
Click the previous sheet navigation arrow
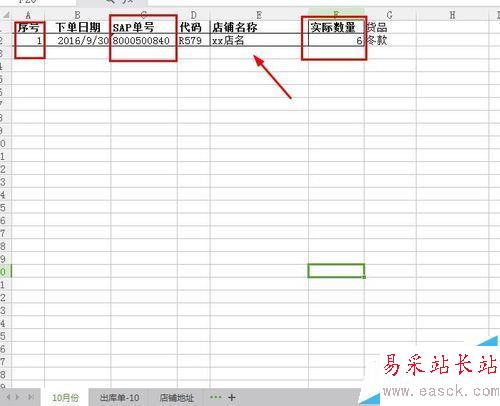point(8,397)
